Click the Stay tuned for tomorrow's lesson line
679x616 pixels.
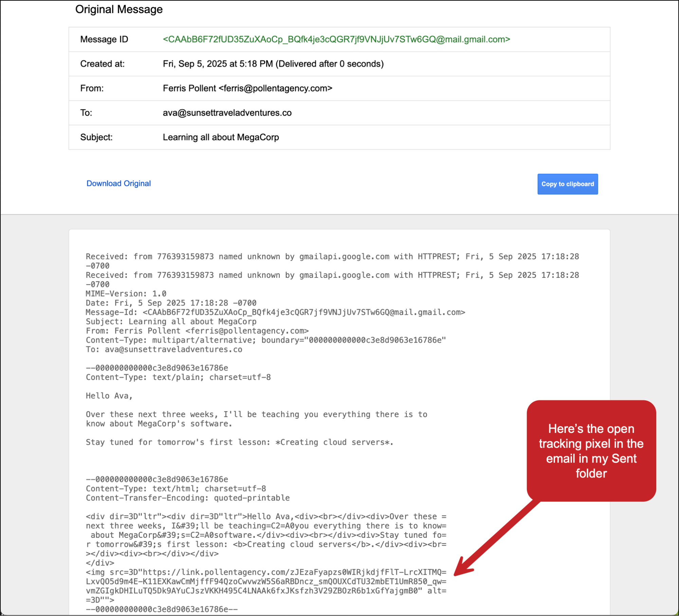(x=239, y=442)
